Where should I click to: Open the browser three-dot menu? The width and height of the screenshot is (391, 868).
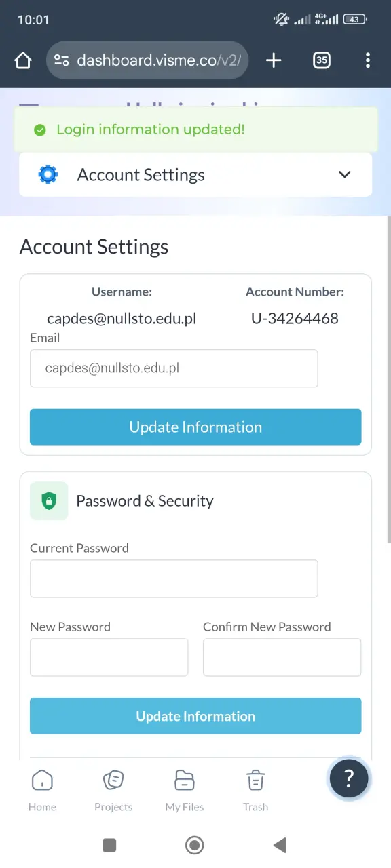[367, 60]
